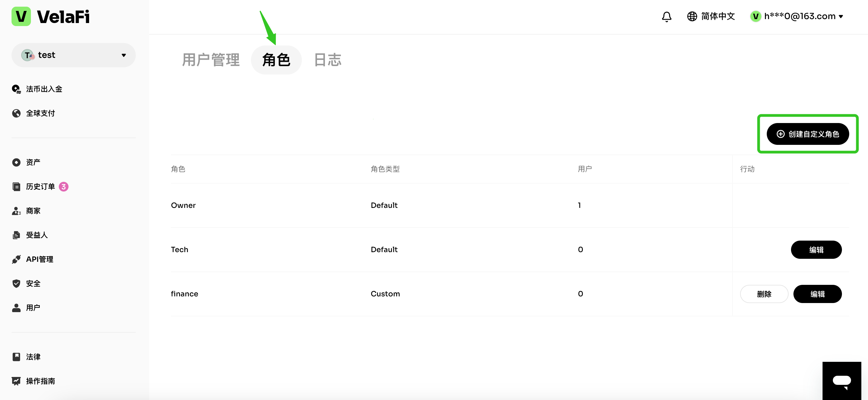The width and height of the screenshot is (868, 400).
Task: Open the chat support widget
Action: click(841, 381)
